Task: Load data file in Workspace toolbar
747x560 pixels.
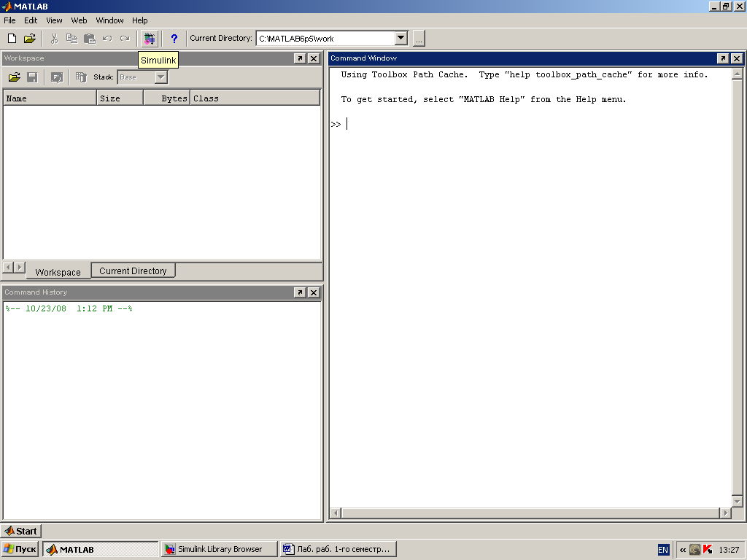Action: click(15, 77)
